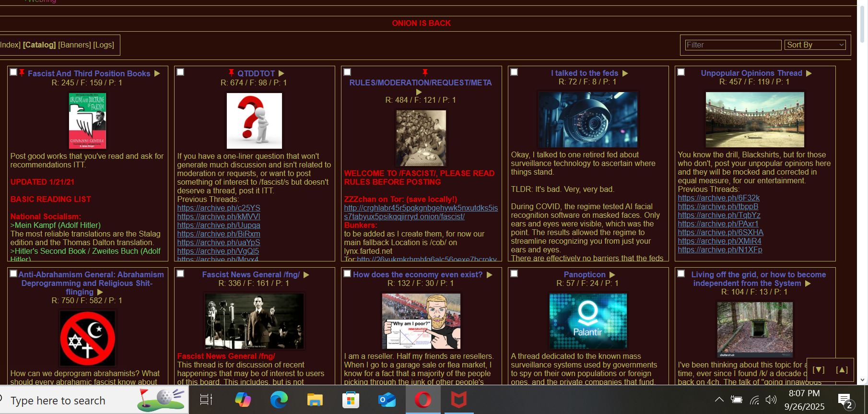Open the Sort By dropdown
This screenshot has width=868, height=414.
[815, 45]
